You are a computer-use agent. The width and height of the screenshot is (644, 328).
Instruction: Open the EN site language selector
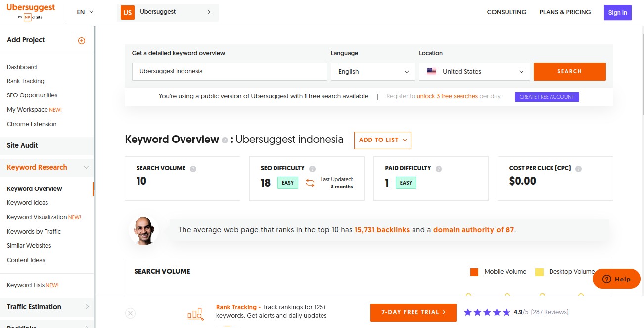(x=85, y=12)
